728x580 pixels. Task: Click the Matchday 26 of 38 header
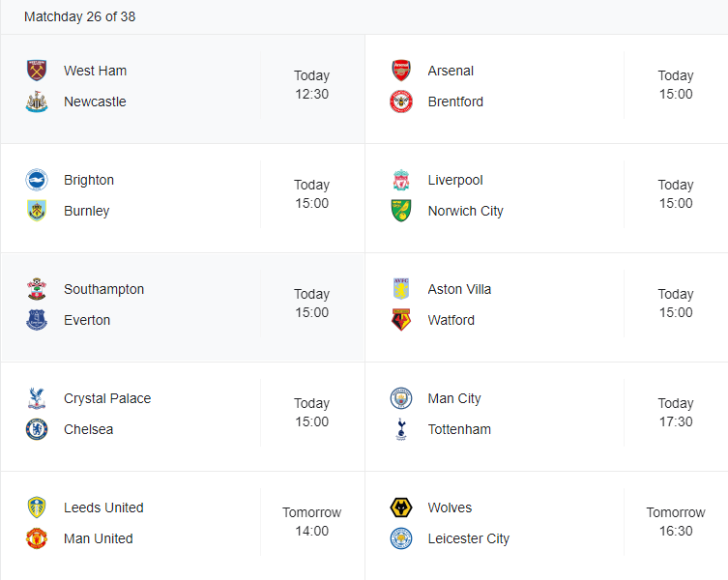80,16
